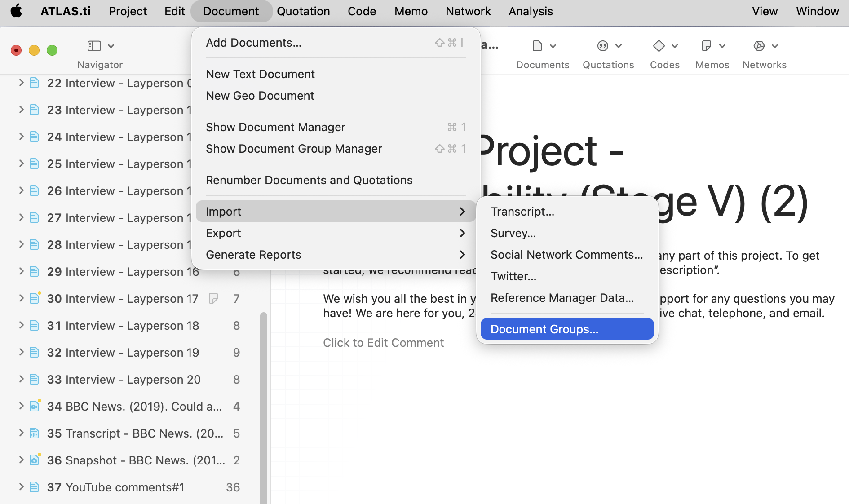849x504 pixels.
Task: Open the Networks toolbar icon
Action: click(759, 46)
